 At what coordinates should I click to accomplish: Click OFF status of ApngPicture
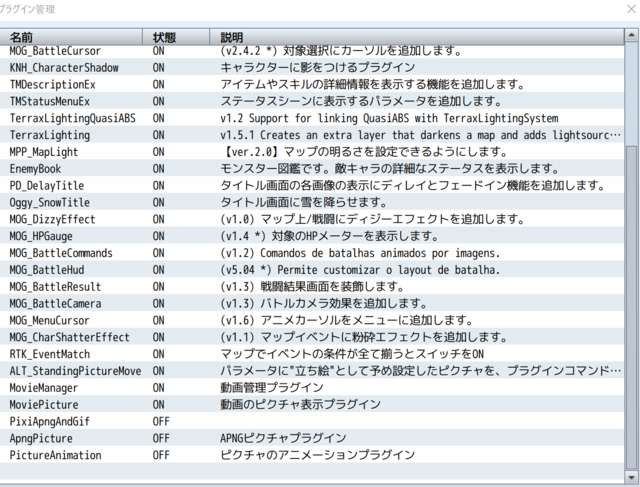(161, 438)
